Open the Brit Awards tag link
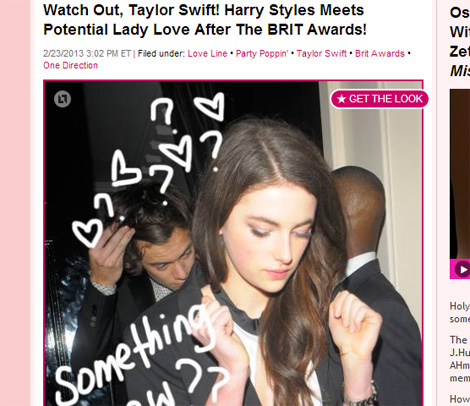This screenshot has height=406, width=470. coord(380,54)
